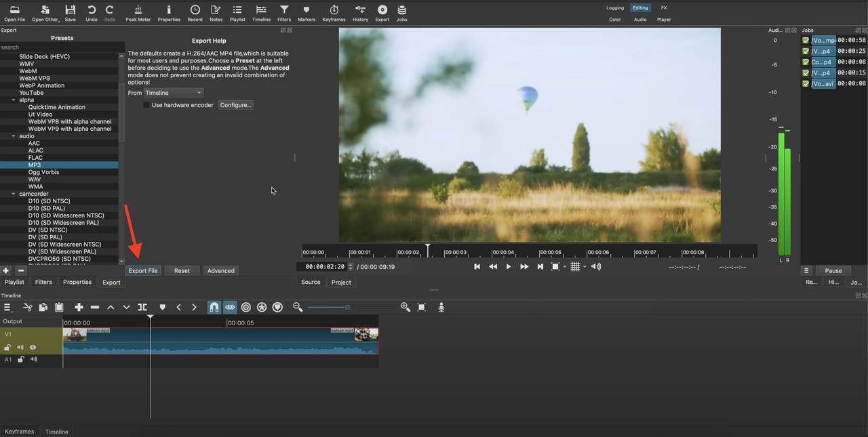Toggle timeline snapping magnet
The width and height of the screenshot is (868, 437).
(214, 308)
